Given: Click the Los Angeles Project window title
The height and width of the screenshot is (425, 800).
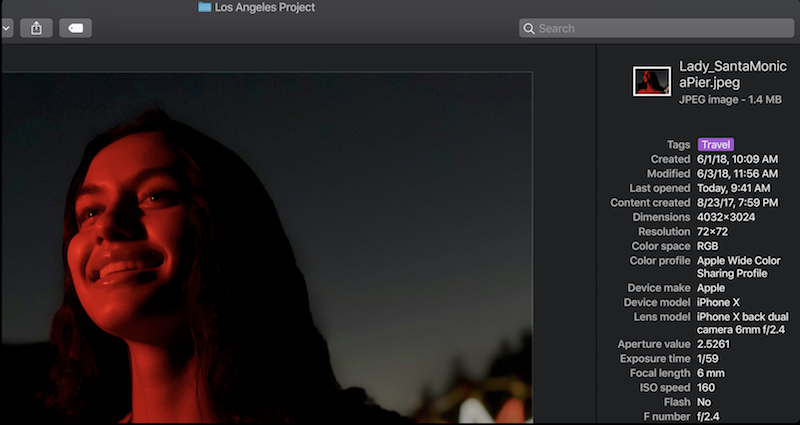Looking at the screenshot, I should [x=264, y=7].
